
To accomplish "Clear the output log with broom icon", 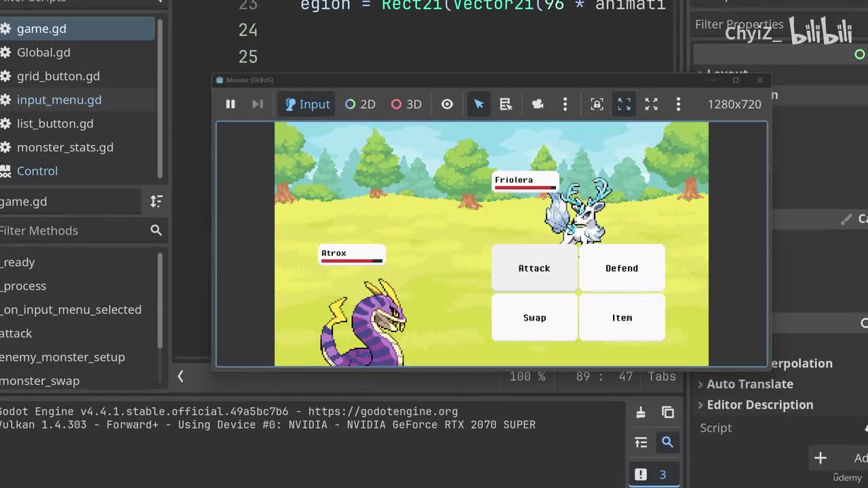I will pyautogui.click(x=641, y=412).
